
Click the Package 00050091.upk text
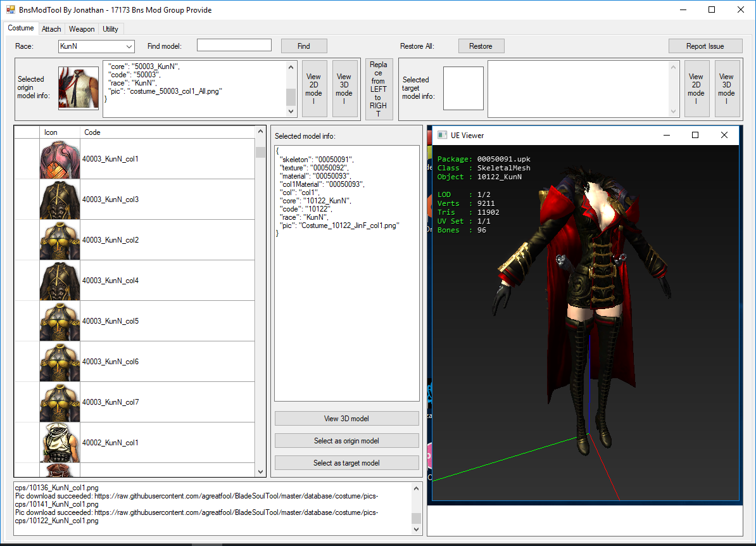pos(484,159)
